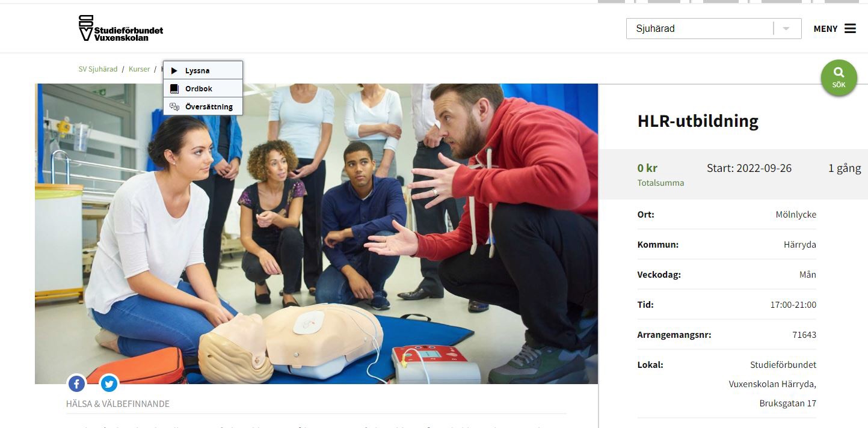
Task: Go to Kurser breadcrumb link
Action: [x=139, y=69]
